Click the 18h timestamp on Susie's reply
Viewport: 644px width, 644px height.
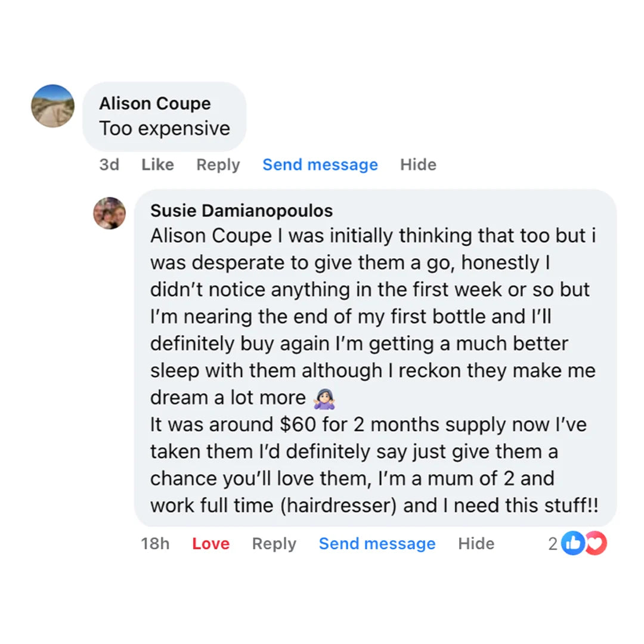(x=155, y=544)
